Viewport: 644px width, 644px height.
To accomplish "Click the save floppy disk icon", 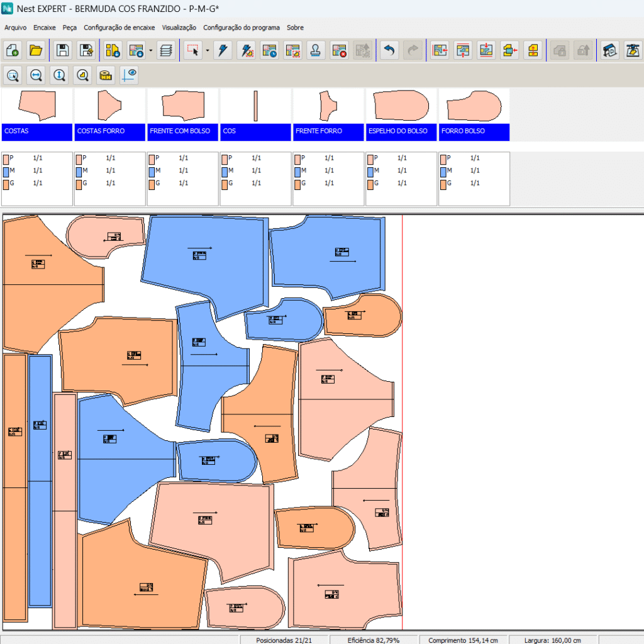I will [x=62, y=51].
